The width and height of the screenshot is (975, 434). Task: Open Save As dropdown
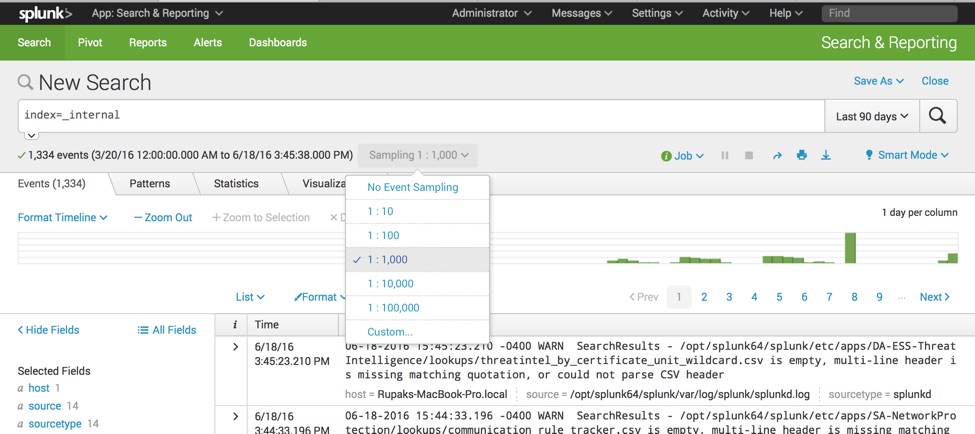879,81
